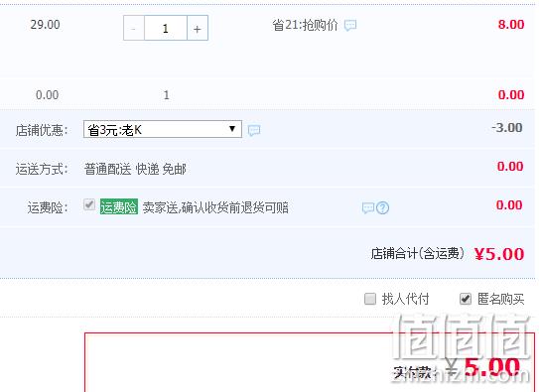The height and width of the screenshot is (392, 539).
Task: Click the green 运费险 badge
Action: (x=119, y=206)
